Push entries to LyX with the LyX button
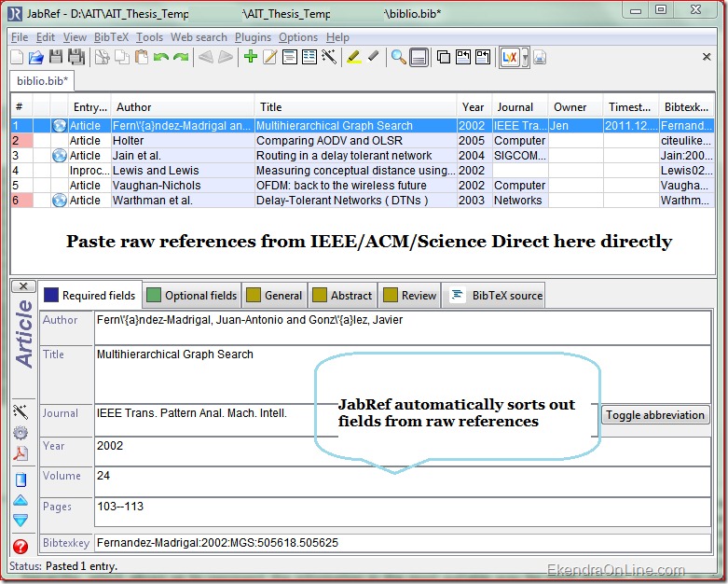 [x=510, y=58]
